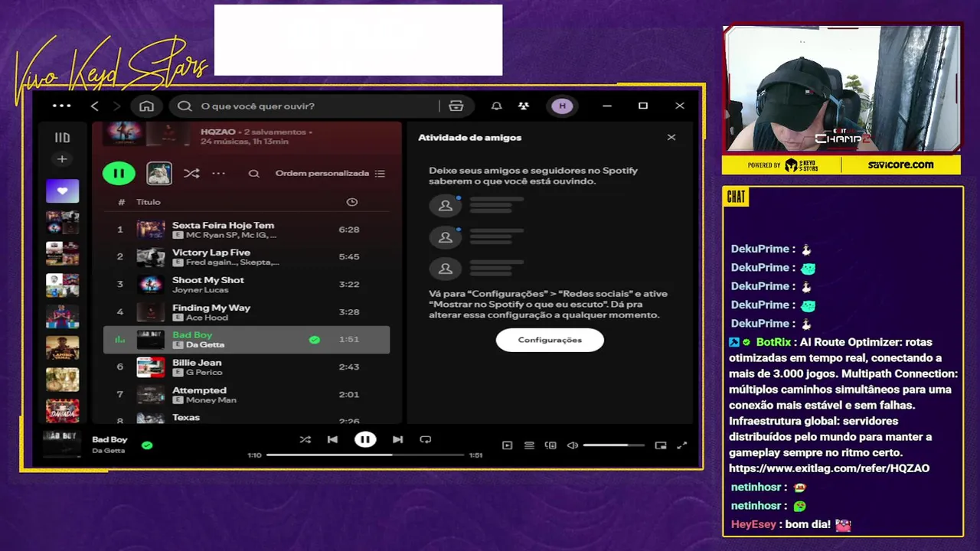Click the search box 'O que você quer ouvir?'

[x=306, y=106]
